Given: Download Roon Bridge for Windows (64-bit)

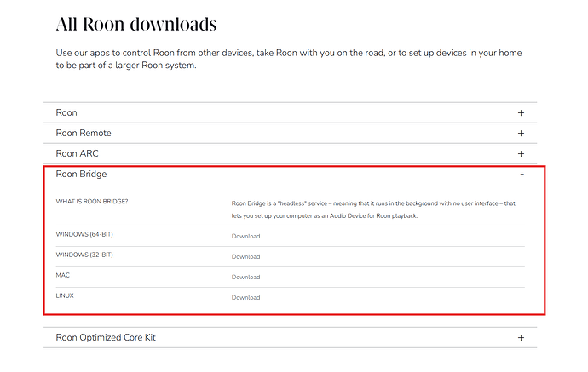Looking at the screenshot, I should (245, 237).
